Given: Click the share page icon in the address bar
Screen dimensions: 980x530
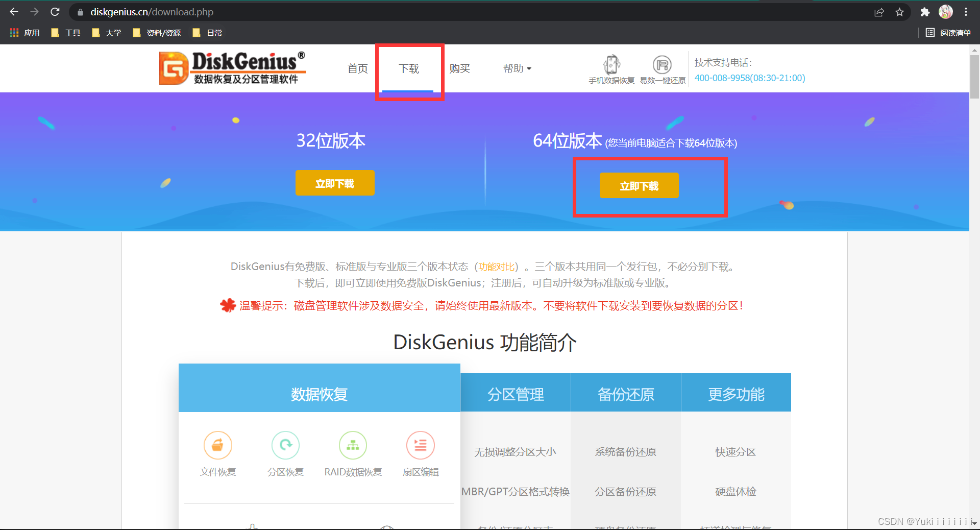Looking at the screenshot, I should coord(879,12).
